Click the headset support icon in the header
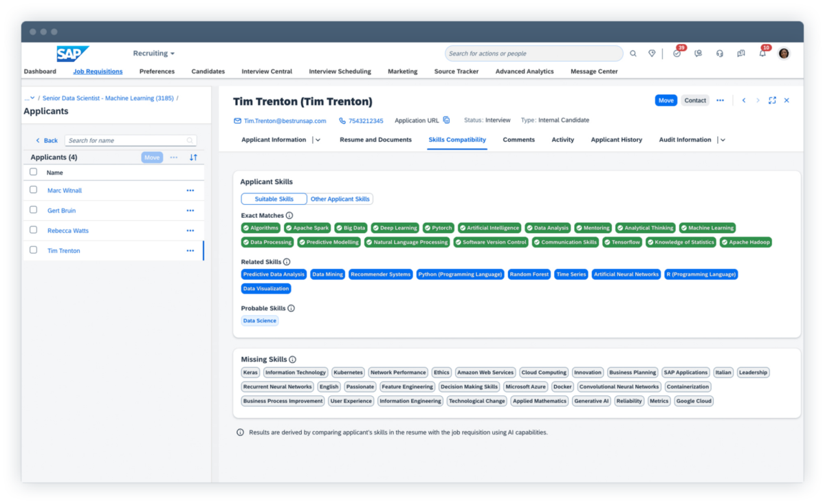The width and height of the screenshot is (825, 504). point(720,53)
